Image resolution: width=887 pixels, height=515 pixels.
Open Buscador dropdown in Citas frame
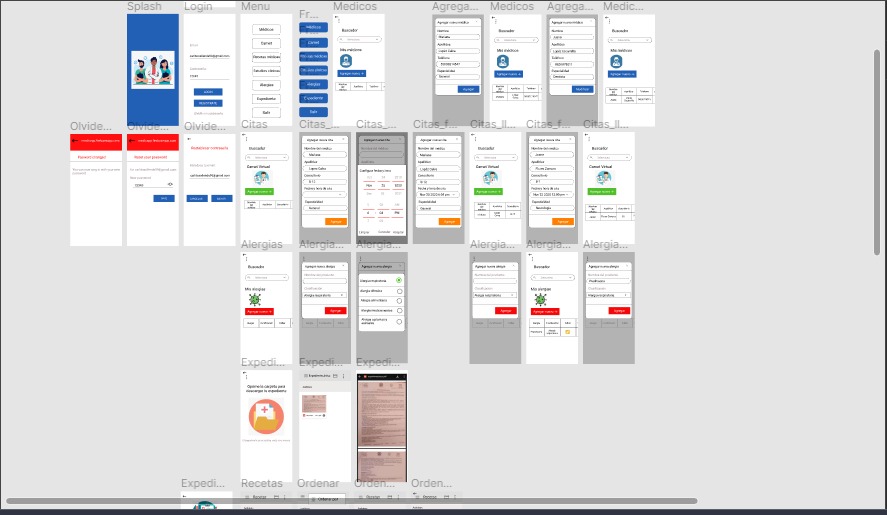267,157
